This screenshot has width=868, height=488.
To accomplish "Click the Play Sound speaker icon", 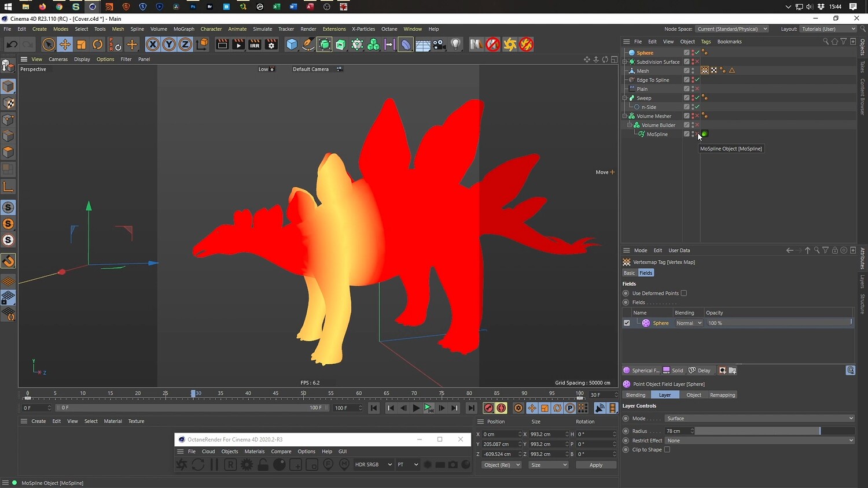I will (600, 408).
